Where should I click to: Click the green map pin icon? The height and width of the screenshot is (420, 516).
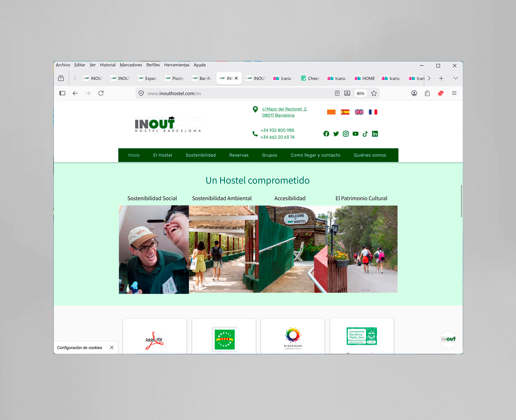(255, 110)
